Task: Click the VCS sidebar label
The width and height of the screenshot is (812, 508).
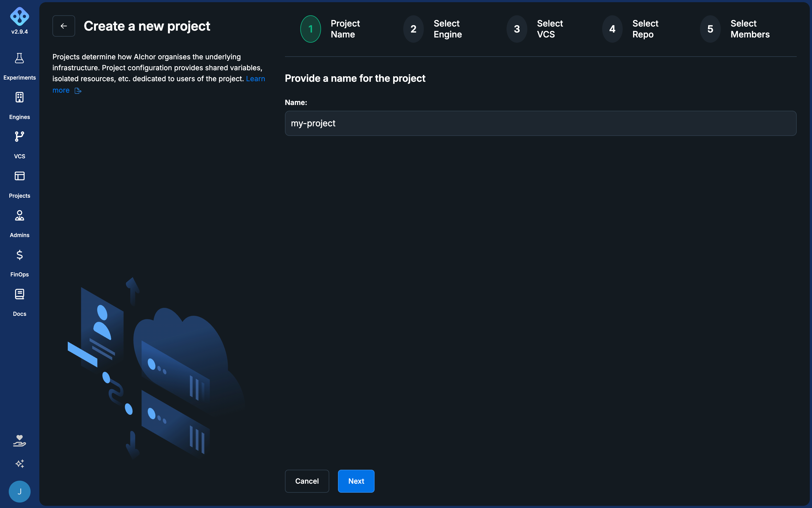Action: click(19, 156)
